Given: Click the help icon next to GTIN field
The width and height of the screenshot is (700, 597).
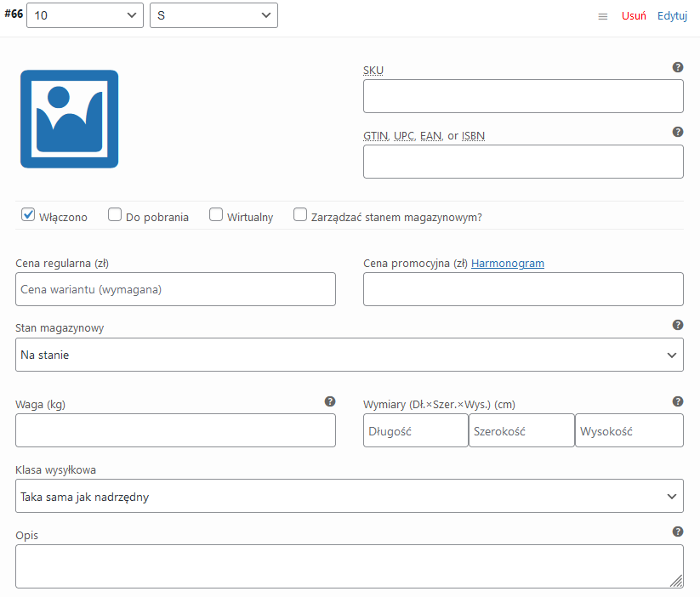Looking at the screenshot, I should pos(678,132).
